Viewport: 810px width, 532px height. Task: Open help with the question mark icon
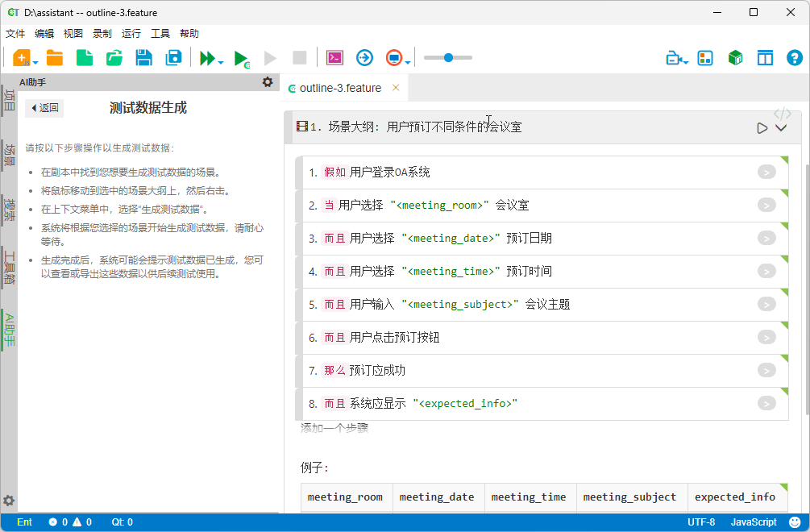795,58
